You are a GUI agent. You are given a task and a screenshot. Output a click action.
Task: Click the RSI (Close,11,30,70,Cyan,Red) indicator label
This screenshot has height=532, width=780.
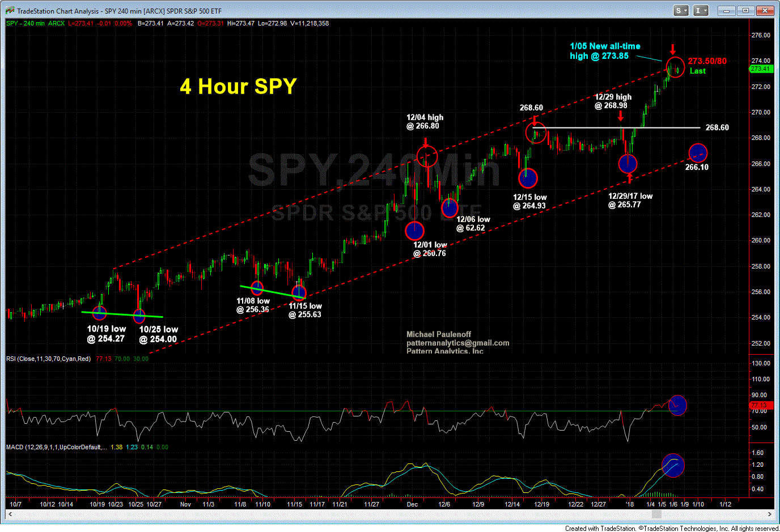click(x=48, y=359)
